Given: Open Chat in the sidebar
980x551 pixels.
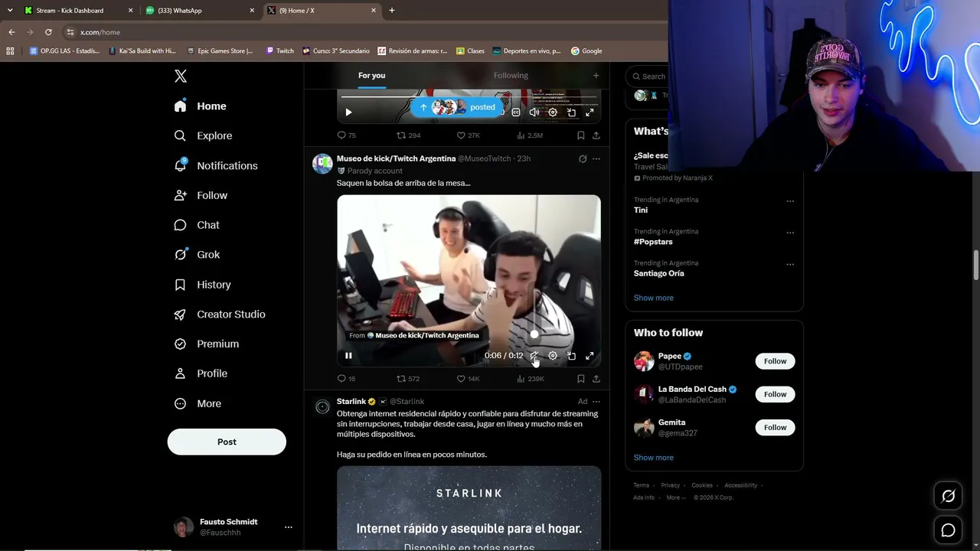Looking at the screenshot, I should click(197, 225).
